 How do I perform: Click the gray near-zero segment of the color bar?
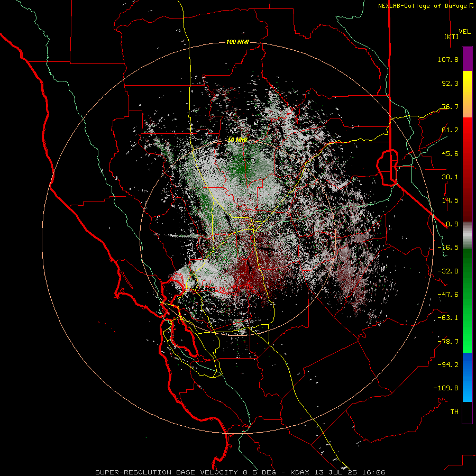click(467, 235)
